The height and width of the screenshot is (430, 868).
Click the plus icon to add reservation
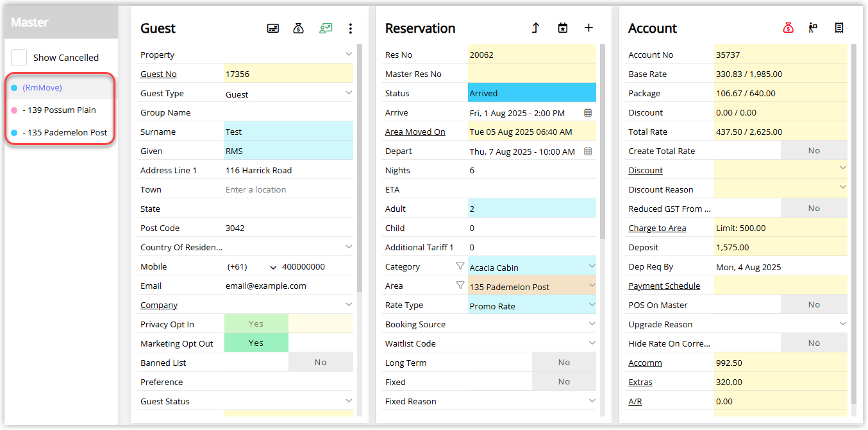(588, 28)
